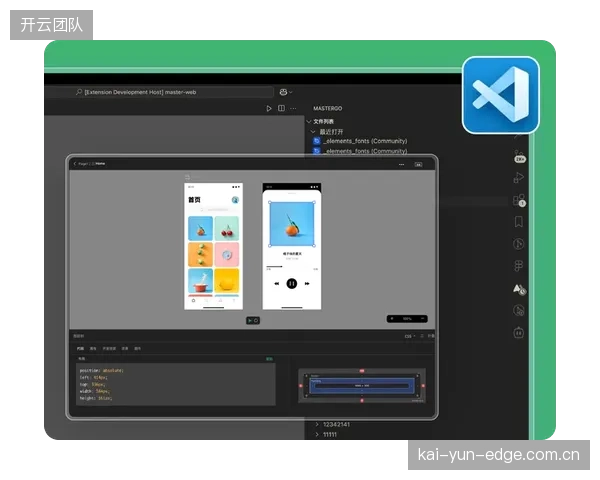
Task: Click the rewind button in the music player
Action: coord(277,284)
